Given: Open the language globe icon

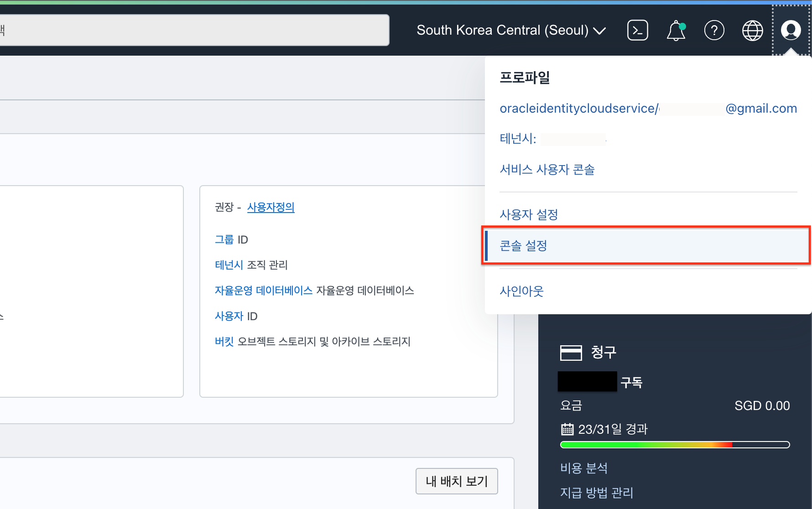Looking at the screenshot, I should tap(753, 30).
